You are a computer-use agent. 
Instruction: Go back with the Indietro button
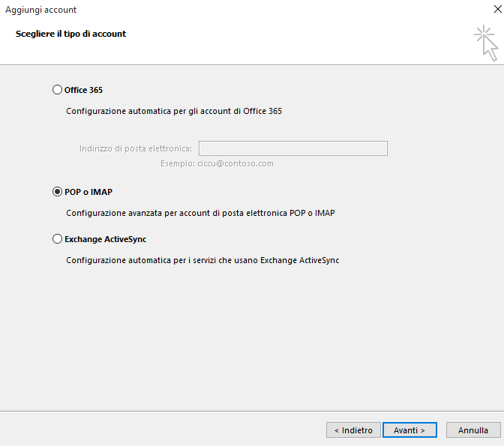click(353, 430)
